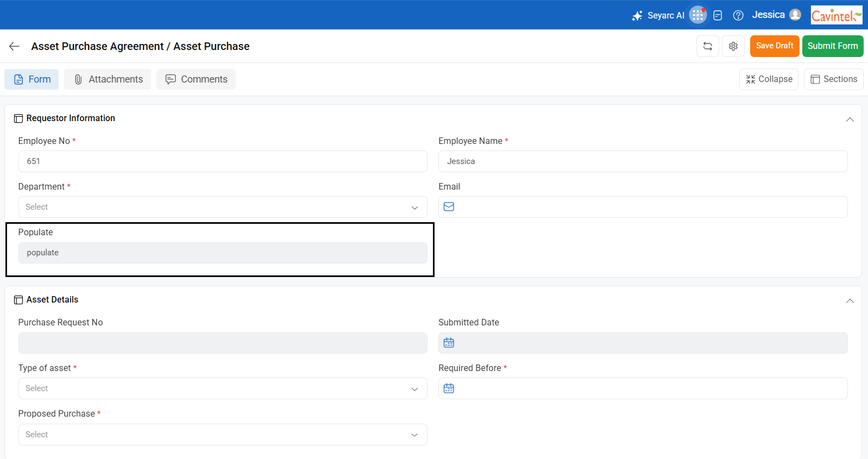
Task: Open the Proposed Purchase dropdown
Action: coord(223,435)
